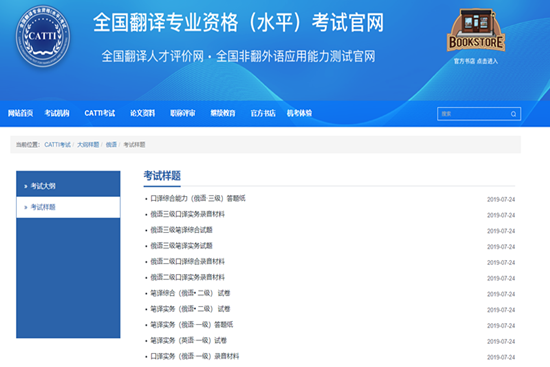The image size is (550, 367).
Task: Open the 职称评审 navigation item
Action: (x=182, y=113)
